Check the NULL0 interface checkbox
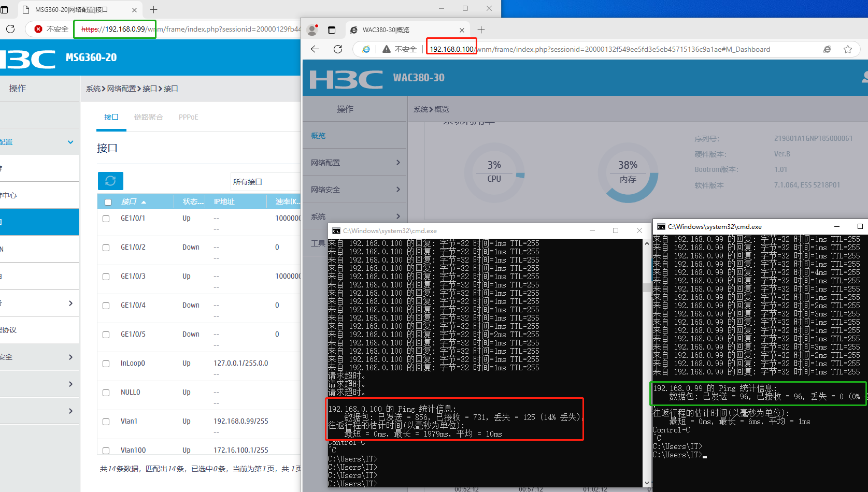Image resolution: width=868 pixels, height=492 pixels. pyautogui.click(x=106, y=393)
